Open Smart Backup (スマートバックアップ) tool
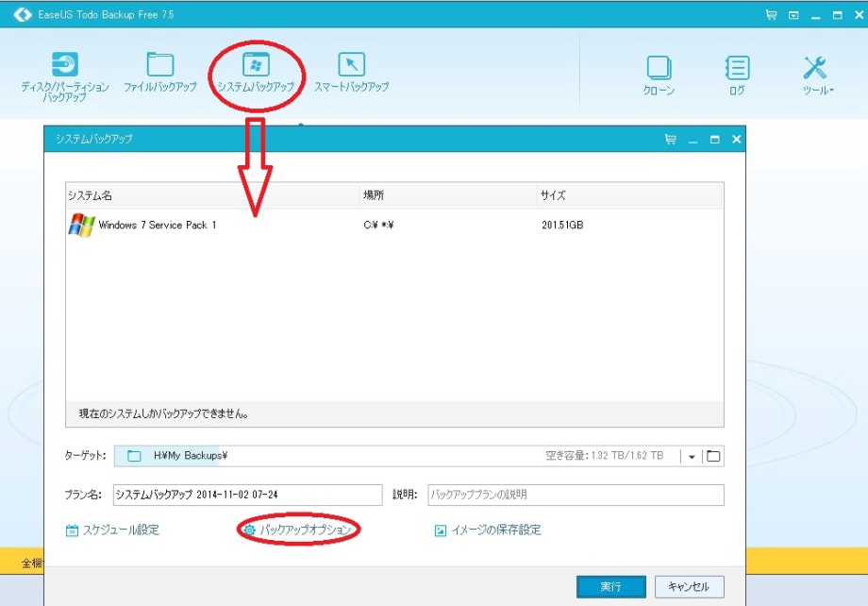This screenshot has width=868, height=606. pos(351,74)
